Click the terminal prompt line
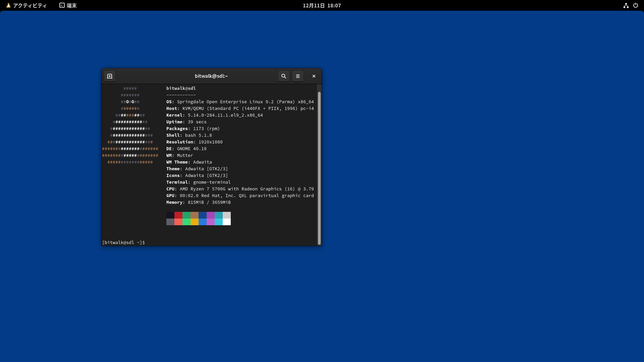The width and height of the screenshot is (644, 362). pos(124,242)
